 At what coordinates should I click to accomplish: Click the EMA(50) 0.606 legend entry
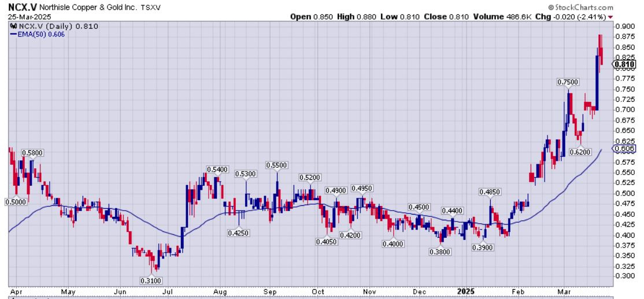point(37,34)
